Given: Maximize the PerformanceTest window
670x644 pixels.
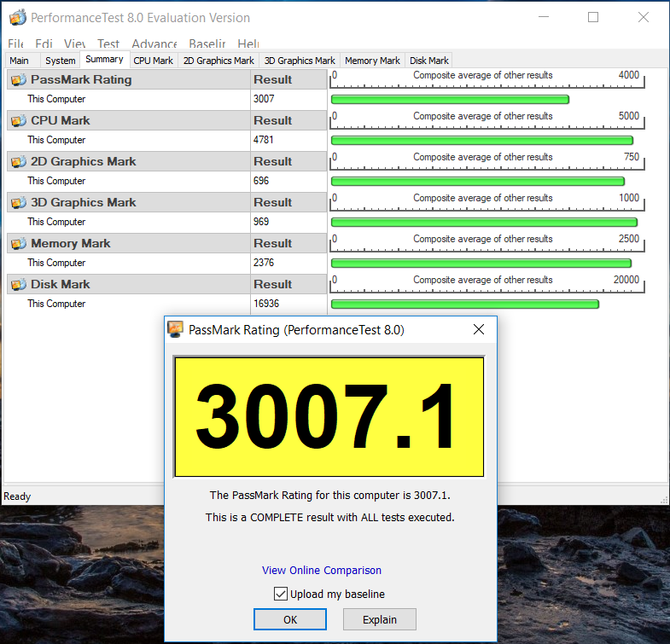Looking at the screenshot, I should click(593, 17).
